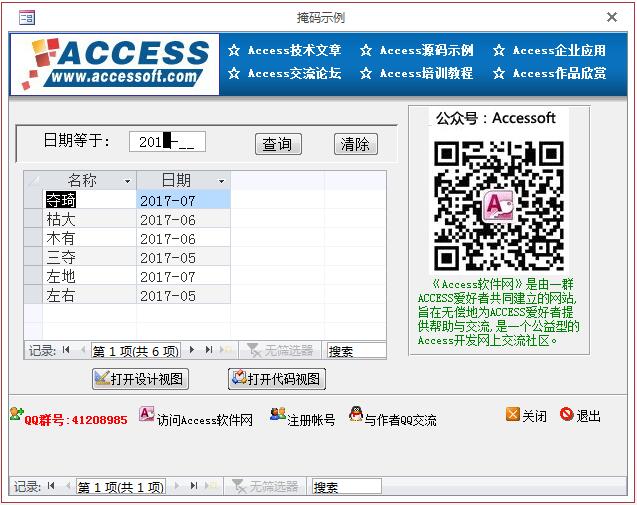Screen dimensions: 637x505
Task: Go to next record in subform navigator
Action: pyautogui.click(x=191, y=350)
